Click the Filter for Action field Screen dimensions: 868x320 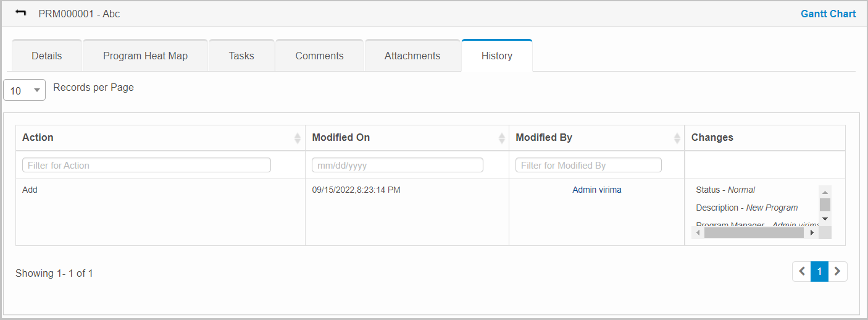tap(146, 165)
